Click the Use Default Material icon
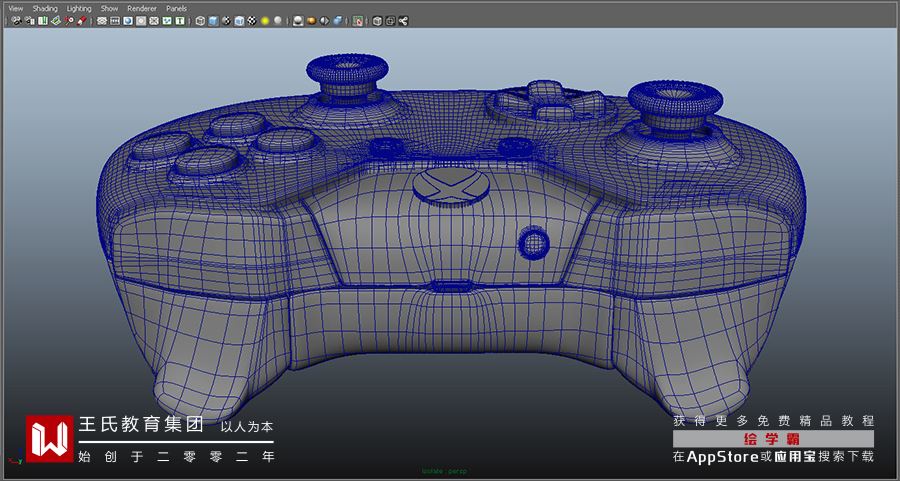This screenshot has height=481, width=900. (x=226, y=21)
